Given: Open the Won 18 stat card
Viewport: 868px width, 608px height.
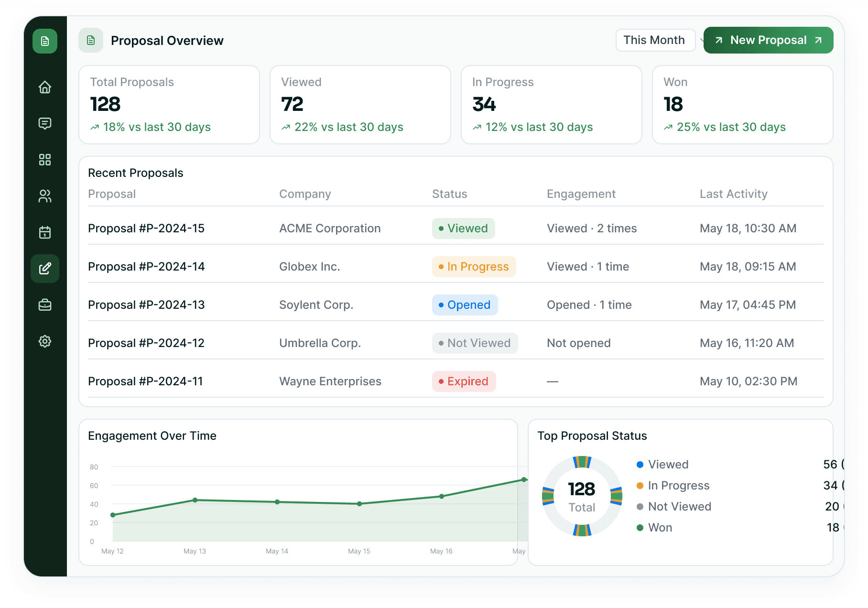Looking at the screenshot, I should point(743,105).
